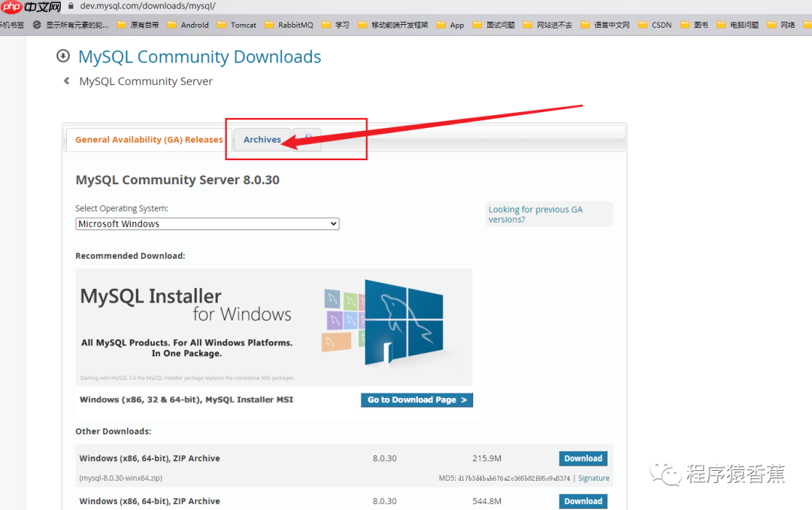Click the folder icon of the 学习 bookmark
The image size is (812, 510).
click(x=325, y=24)
